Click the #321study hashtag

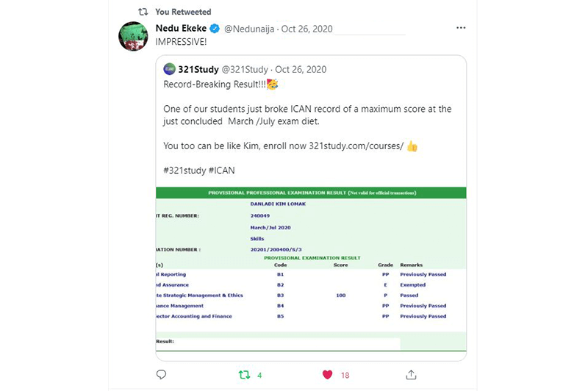point(185,171)
